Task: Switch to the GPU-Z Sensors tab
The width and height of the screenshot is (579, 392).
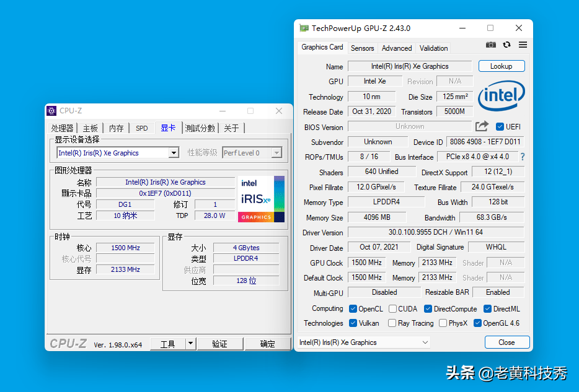Action: 362,48
